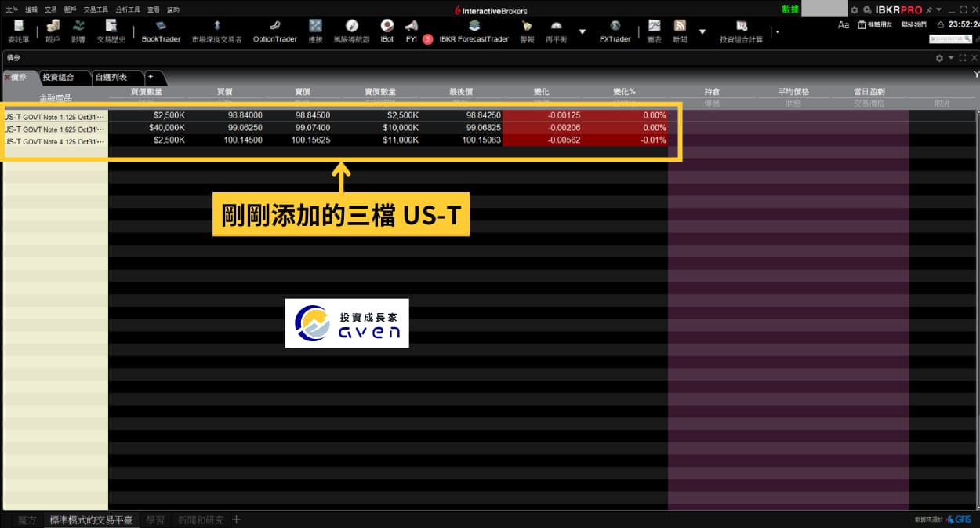Open the 編輯 edit menu
Image resolution: width=980 pixels, height=528 pixels.
pyautogui.click(x=31, y=10)
